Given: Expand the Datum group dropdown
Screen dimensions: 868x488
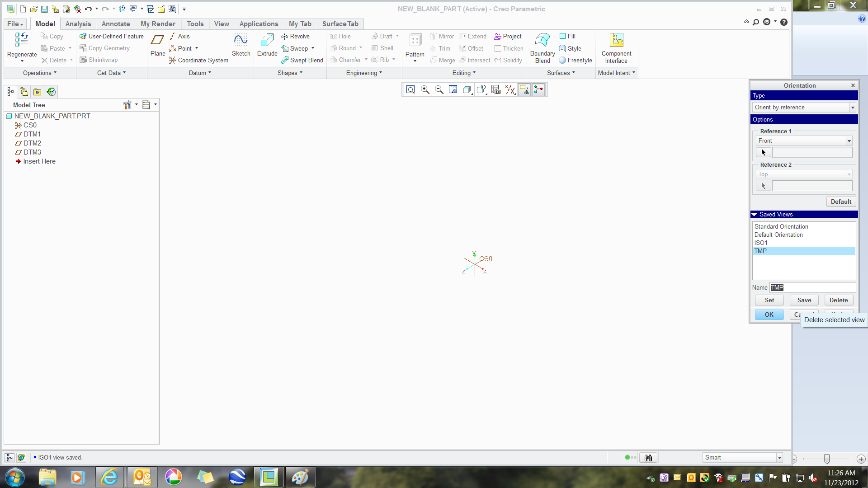Looking at the screenshot, I should tap(200, 73).
